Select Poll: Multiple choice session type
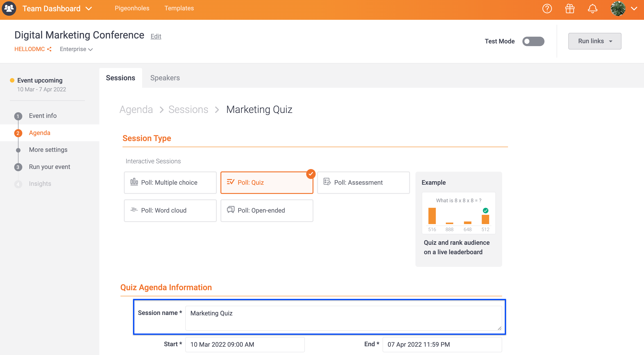 [170, 183]
